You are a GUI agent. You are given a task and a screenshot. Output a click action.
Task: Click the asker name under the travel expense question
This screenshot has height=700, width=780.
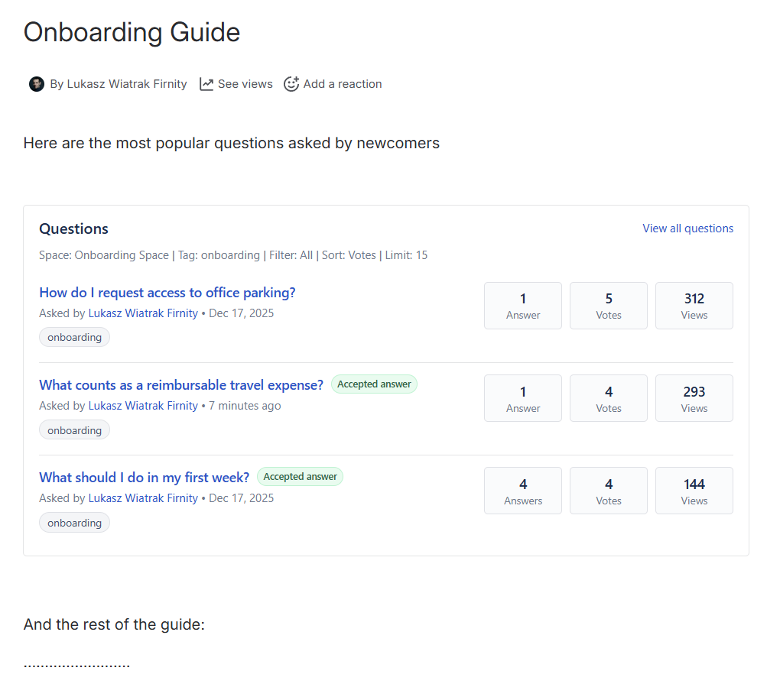[x=143, y=406]
